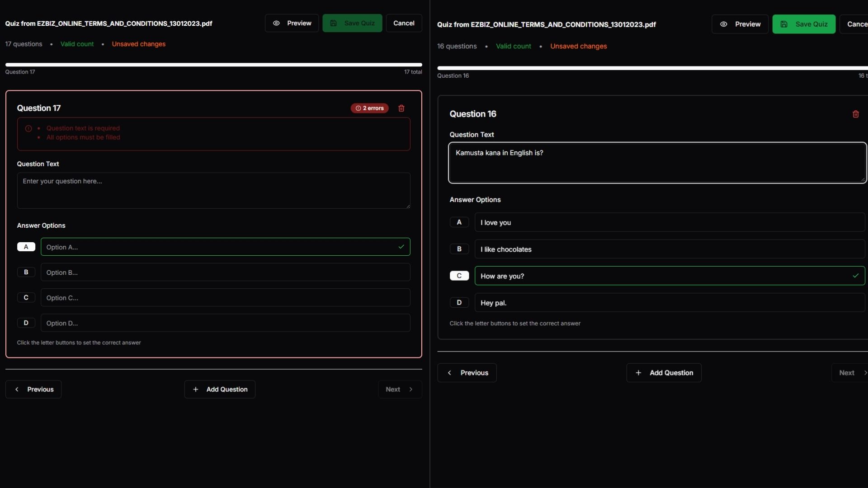
Task: Click the eye icon on left Preview button
Action: (277, 23)
